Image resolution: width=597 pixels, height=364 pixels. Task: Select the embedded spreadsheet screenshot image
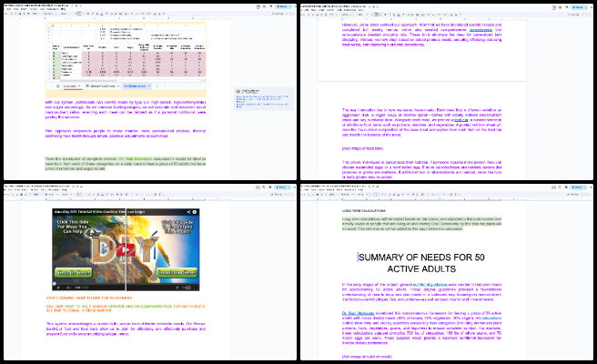tap(126, 59)
